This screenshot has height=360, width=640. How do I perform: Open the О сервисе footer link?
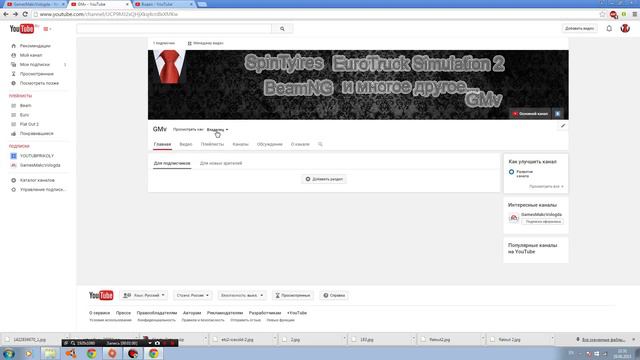tap(100, 313)
